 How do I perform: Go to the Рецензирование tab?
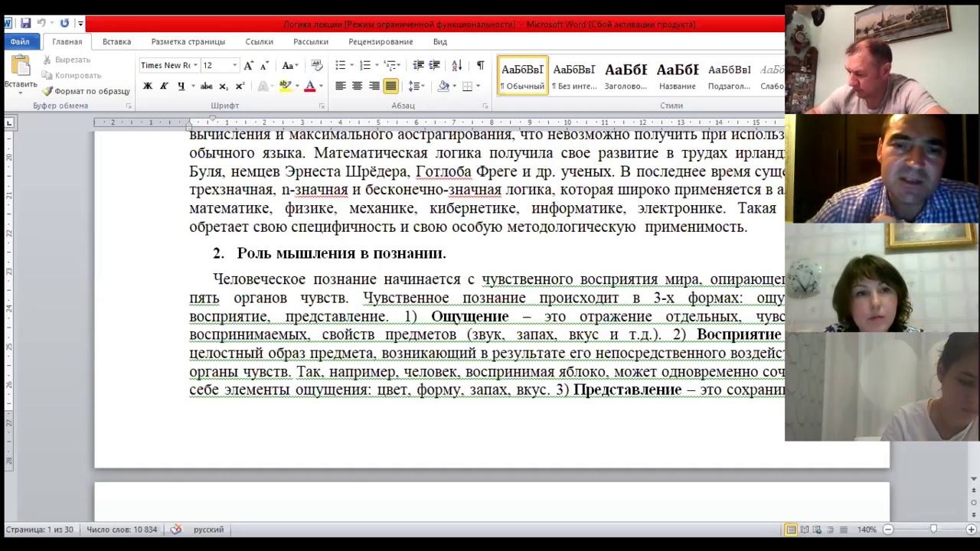380,42
